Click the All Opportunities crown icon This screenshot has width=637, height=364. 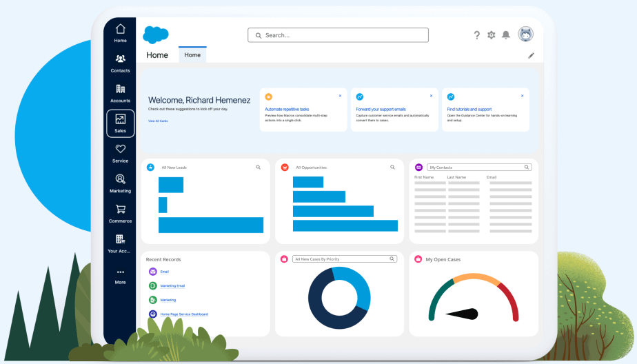(x=285, y=167)
